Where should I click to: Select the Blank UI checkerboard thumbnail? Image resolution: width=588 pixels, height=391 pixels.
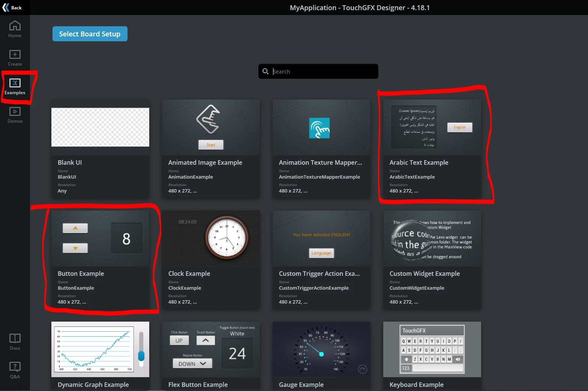tap(100, 127)
